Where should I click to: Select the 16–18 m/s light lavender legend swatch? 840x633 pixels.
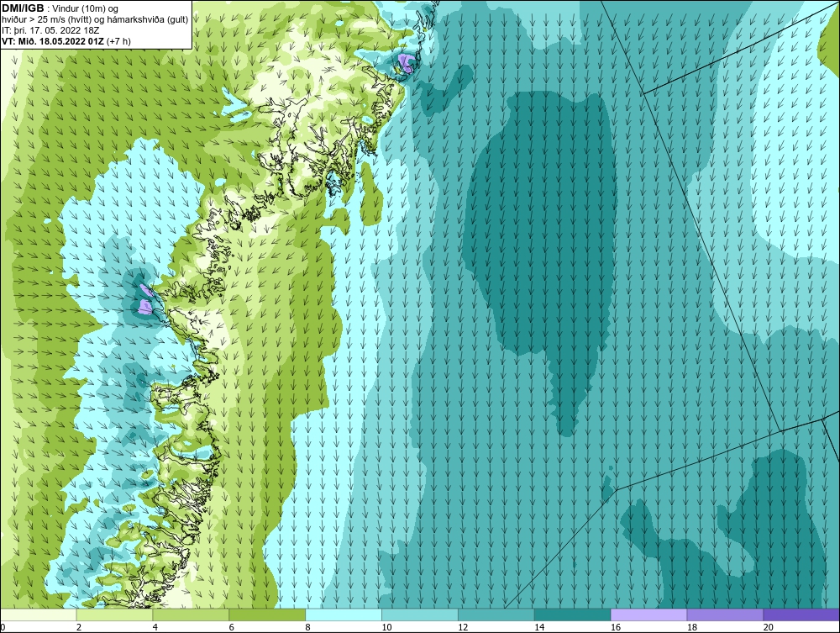pyautogui.click(x=648, y=615)
